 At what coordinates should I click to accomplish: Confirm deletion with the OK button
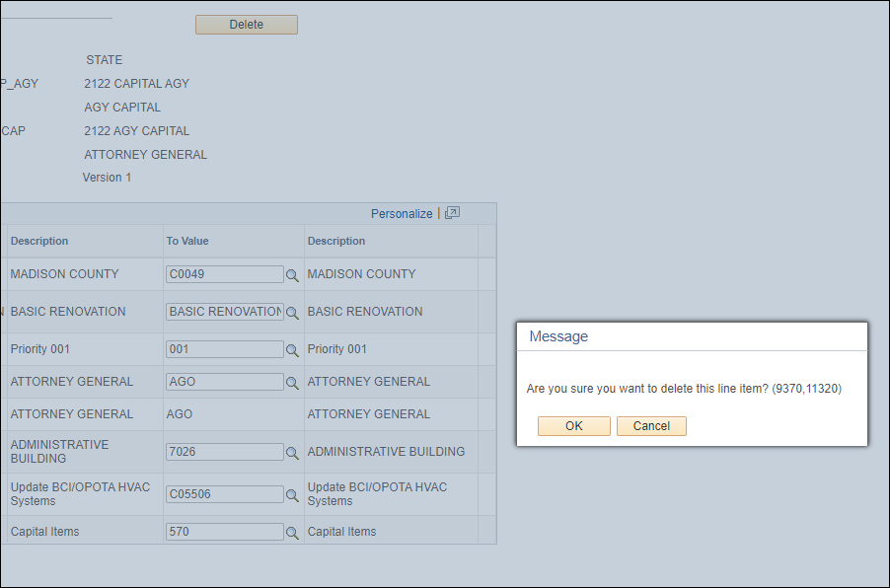pyautogui.click(x=573, y=426)
